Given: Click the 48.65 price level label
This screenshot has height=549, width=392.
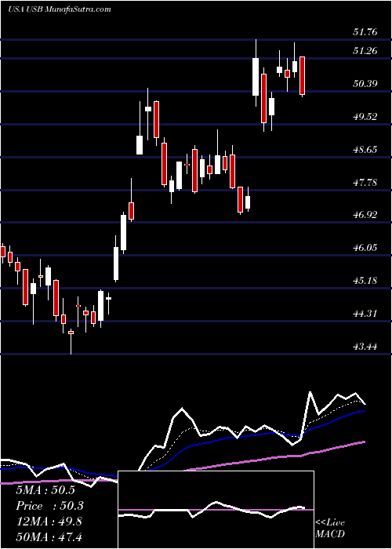Looking at the screenshot, I should [x=365, y=150].
